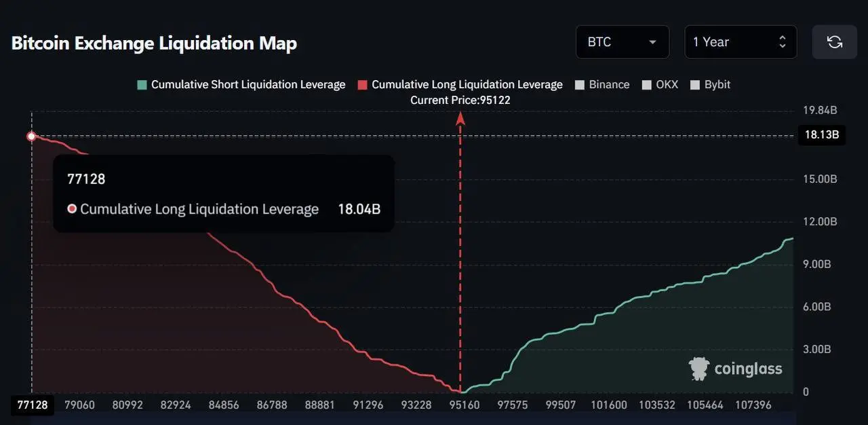Click the BTC dropdown caret arrow
Image resolution: width=868 pixels, height=425 pixels.
pyautogui.click(x=652, y=42)
